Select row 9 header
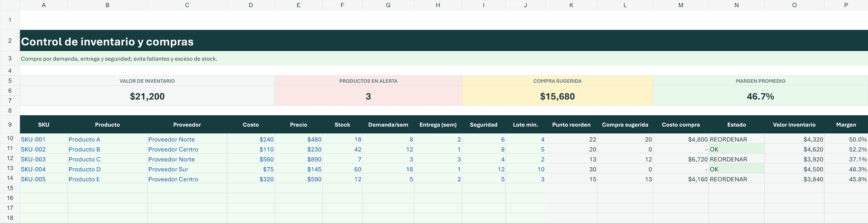The width and height of the screenshot is (868, 223). tap(10, 125)
